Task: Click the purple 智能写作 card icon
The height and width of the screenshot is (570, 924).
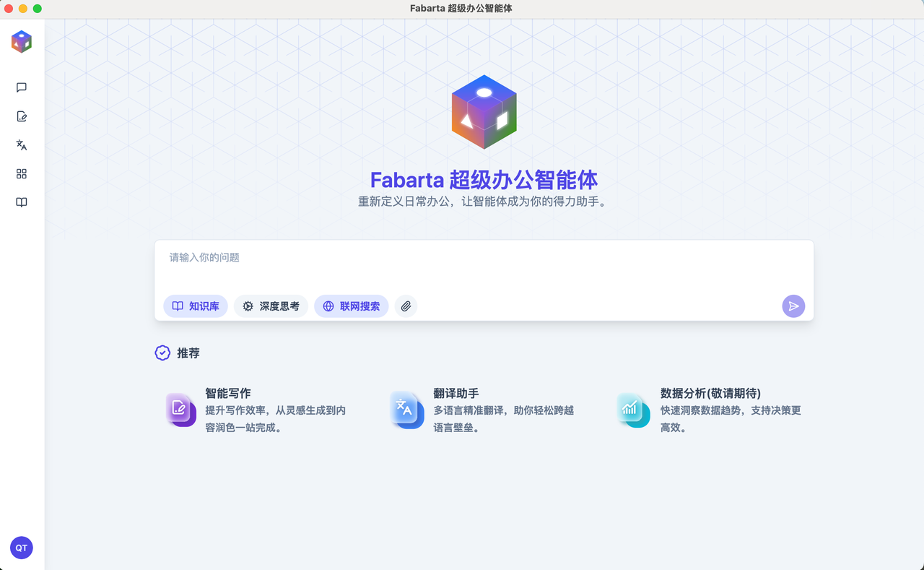Action: coord(180,410)
